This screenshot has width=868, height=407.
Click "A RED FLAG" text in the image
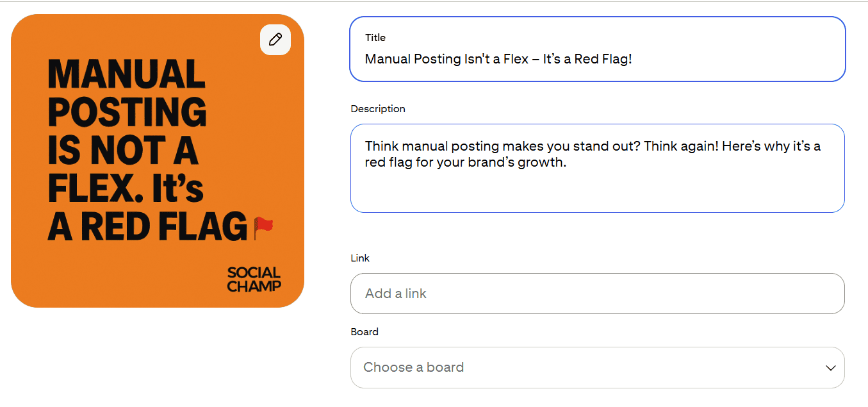coord(147,227)
